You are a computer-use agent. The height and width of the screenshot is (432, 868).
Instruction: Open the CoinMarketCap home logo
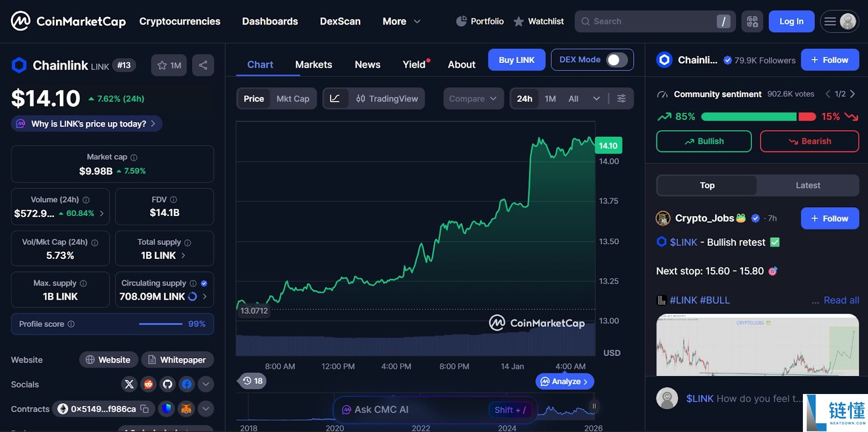click(68, 21)
